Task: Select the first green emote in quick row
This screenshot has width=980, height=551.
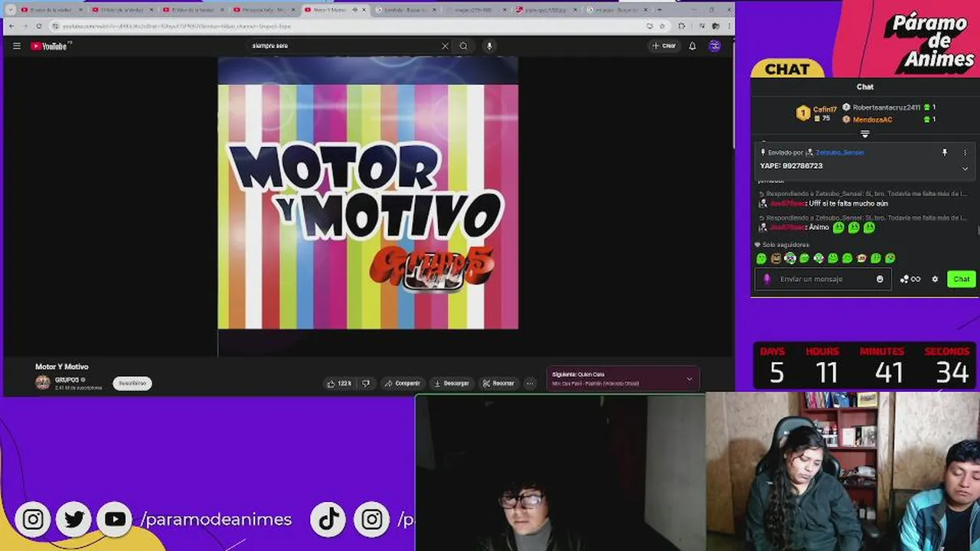Action: click(x=761, y=259)
